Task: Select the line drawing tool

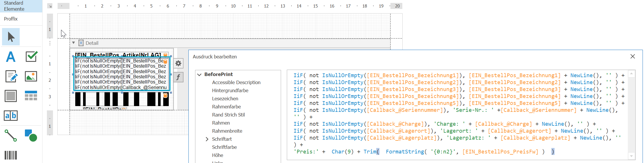Action: (11, 135)
